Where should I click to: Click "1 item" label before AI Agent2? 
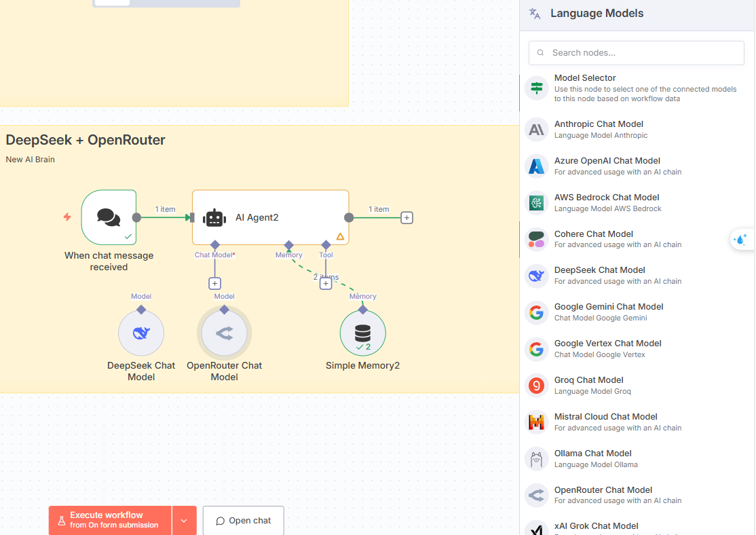click(x=166, y=209)
